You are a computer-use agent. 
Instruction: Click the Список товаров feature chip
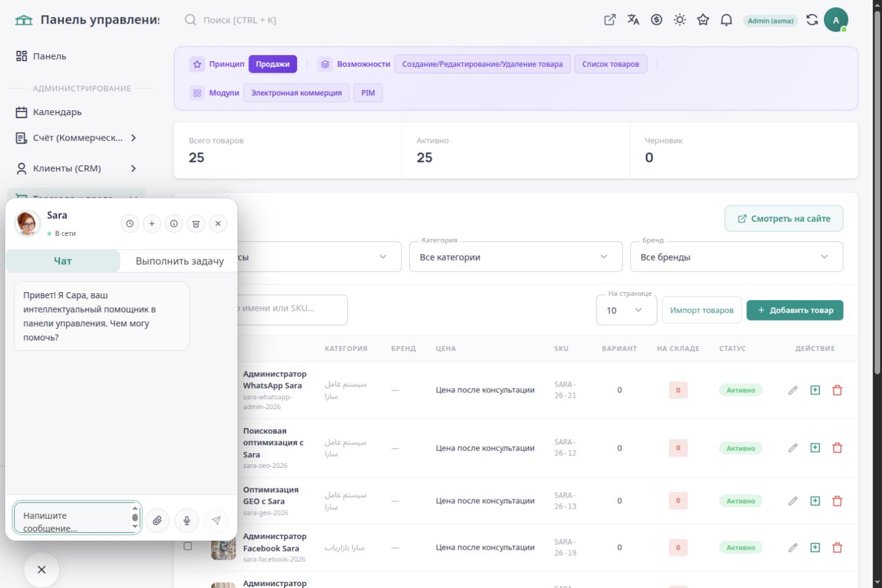pyautogui.click(x=611, y=64)
